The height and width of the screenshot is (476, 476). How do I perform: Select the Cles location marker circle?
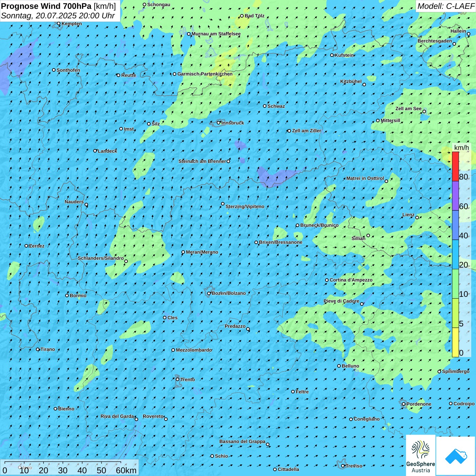pos(165,318)
